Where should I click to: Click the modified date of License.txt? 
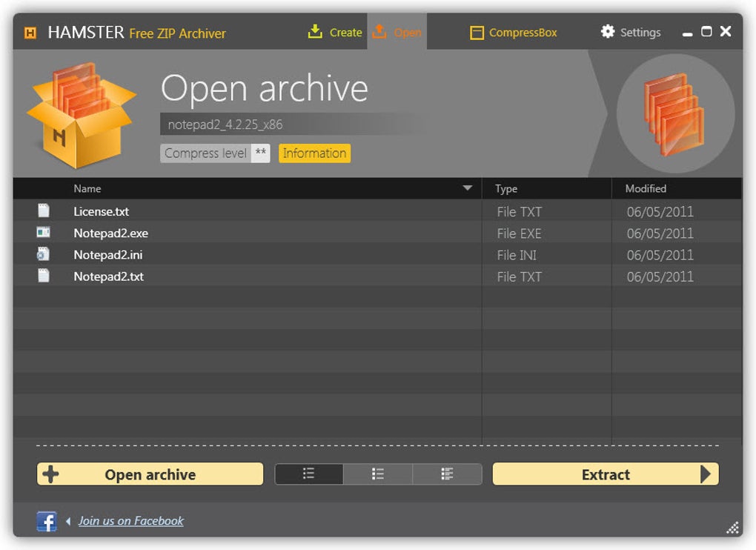660,211
